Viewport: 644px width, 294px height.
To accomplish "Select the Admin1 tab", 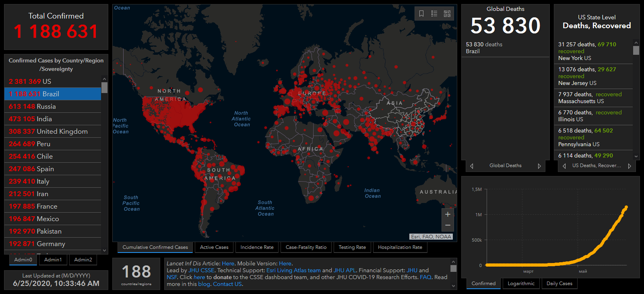I will (x=53, y=260).
